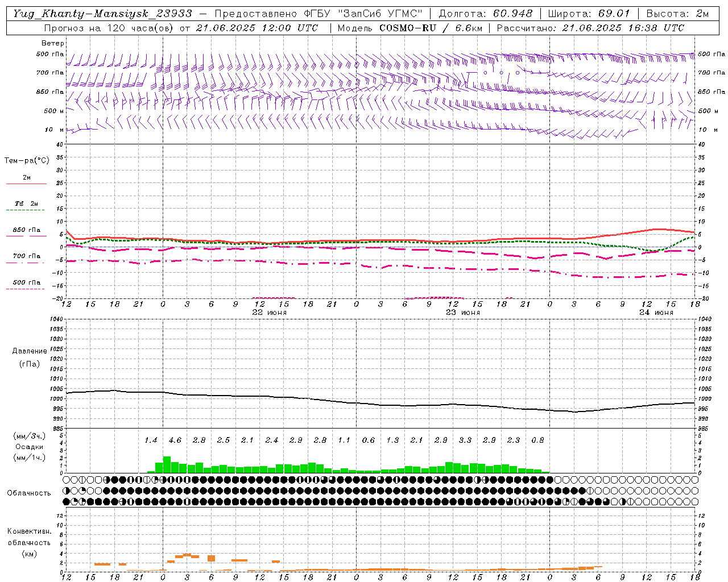Select the Тем-ра(°C) temperature label
Viewport: 728px width, 582px height.
27,161
